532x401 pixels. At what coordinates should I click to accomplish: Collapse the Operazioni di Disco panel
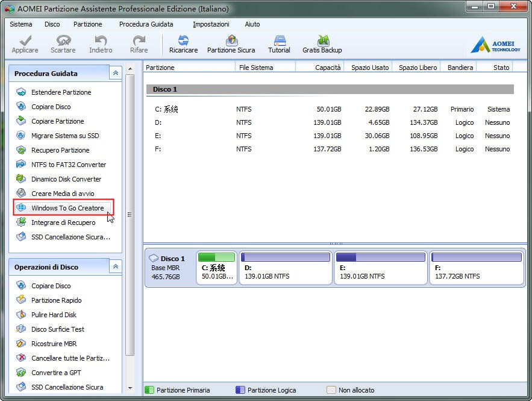115,267
